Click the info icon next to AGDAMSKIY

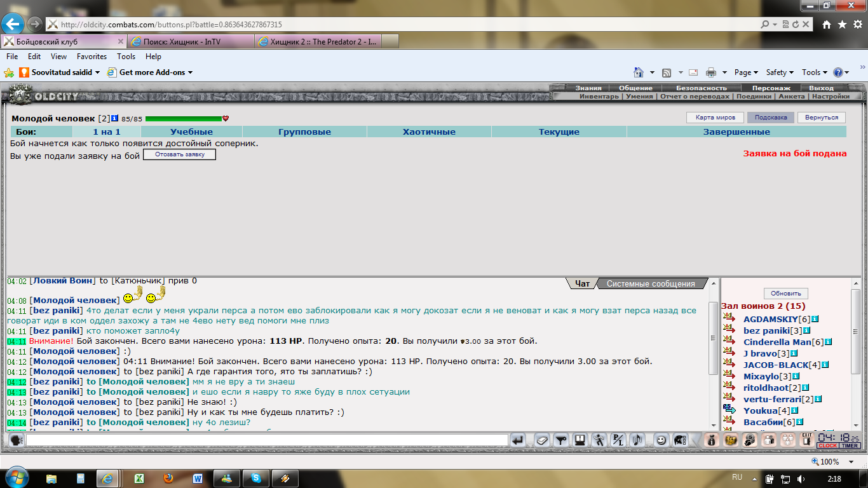click(815, 319)
